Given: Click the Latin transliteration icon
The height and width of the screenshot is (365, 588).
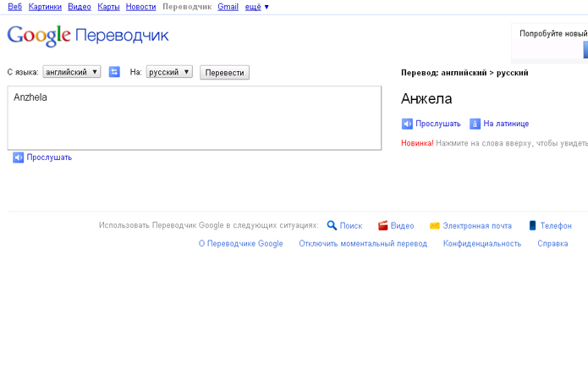Looking at the screenshot, I should pyautogui.click(x=475, y=124).
